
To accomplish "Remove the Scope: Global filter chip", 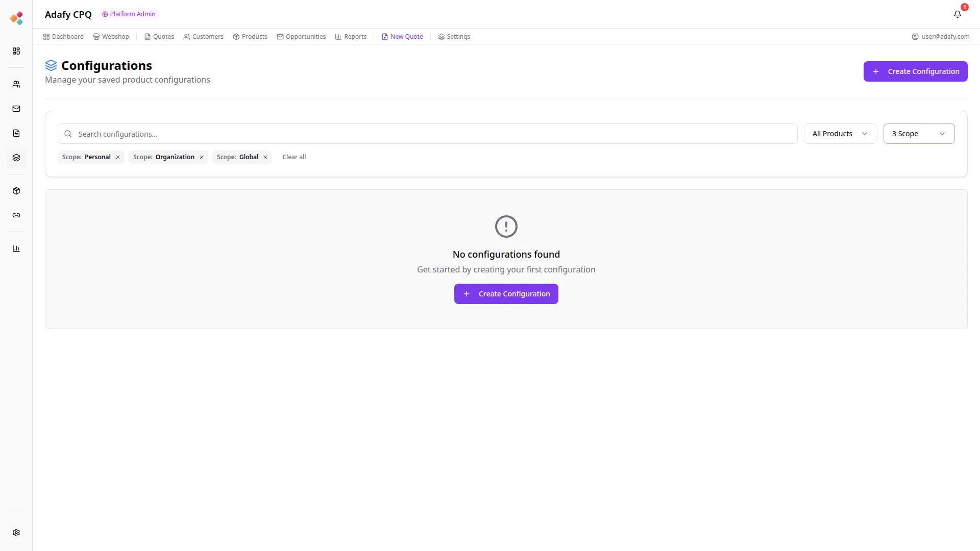I will click(x=265, y=157).
